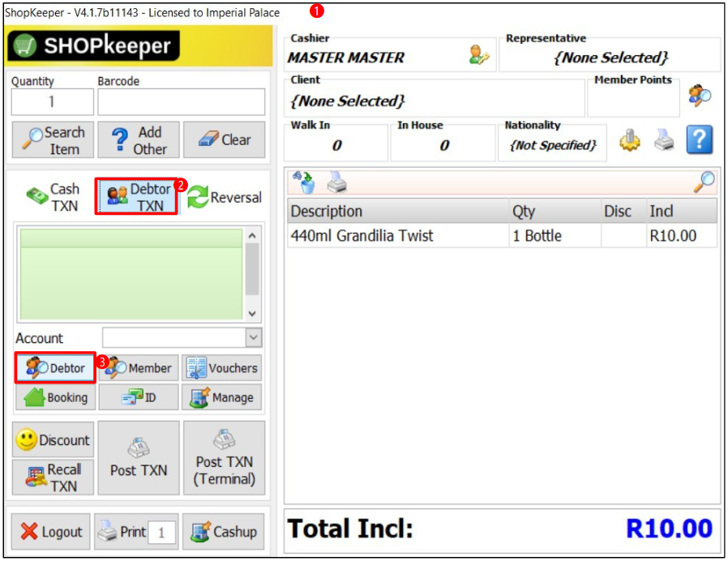Click the Total Incl R10.00 amount
728x561 pixels.
tap(669, 529)
